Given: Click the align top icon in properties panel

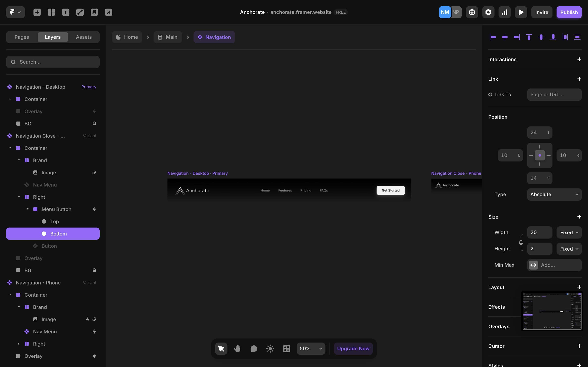Looking at the screenshot, I should (529, 37).
